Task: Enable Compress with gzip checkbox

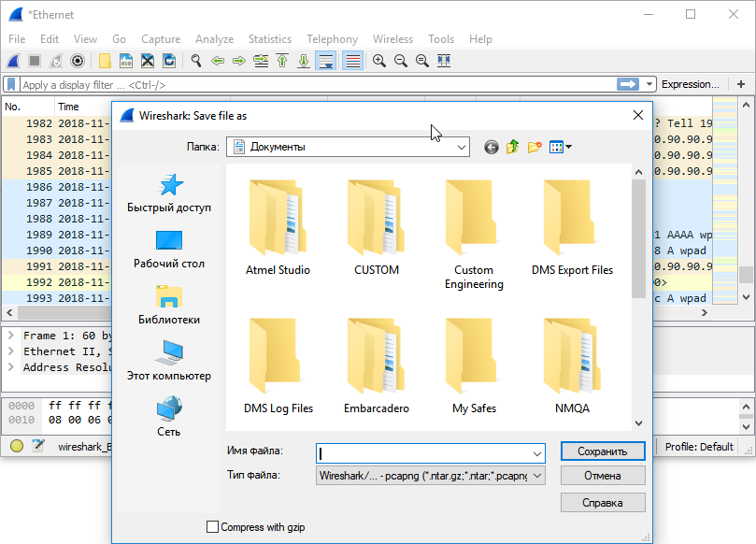Action: point(212,526)
